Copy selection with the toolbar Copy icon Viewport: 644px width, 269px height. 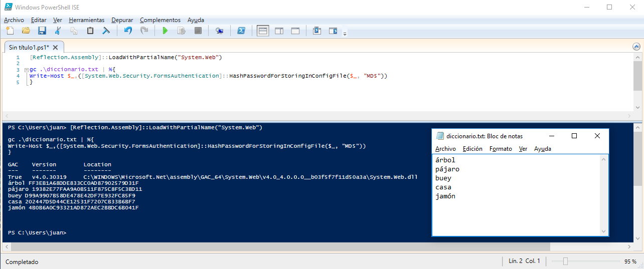click(x=74, y=31)
